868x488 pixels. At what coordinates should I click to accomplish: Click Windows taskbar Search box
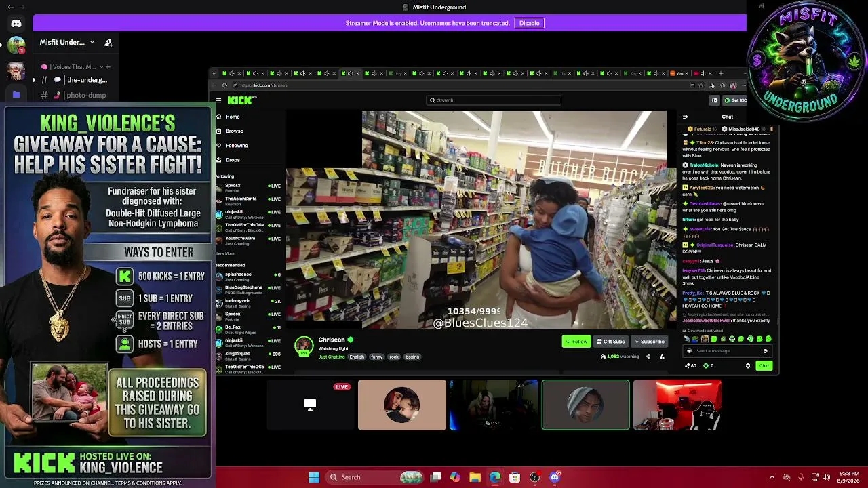pyautogui.click(x=374, y=477)
